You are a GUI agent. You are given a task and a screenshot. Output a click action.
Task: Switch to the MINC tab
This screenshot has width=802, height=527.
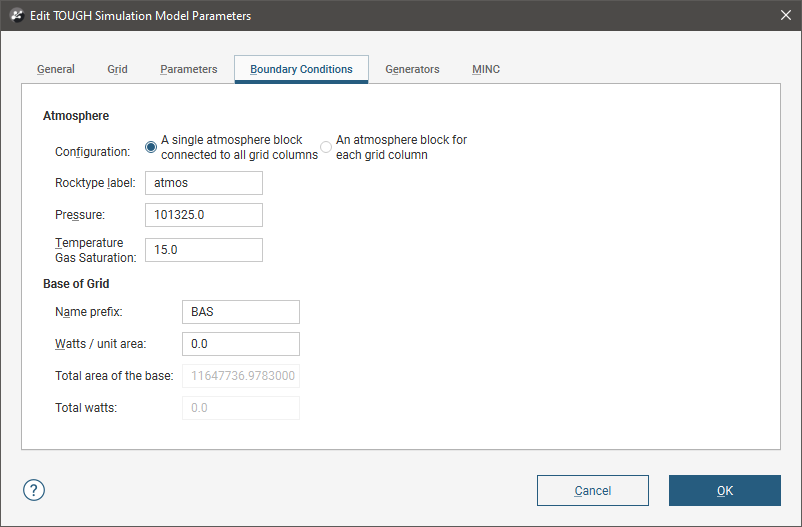pyautogui.click(x=486, y=69)
